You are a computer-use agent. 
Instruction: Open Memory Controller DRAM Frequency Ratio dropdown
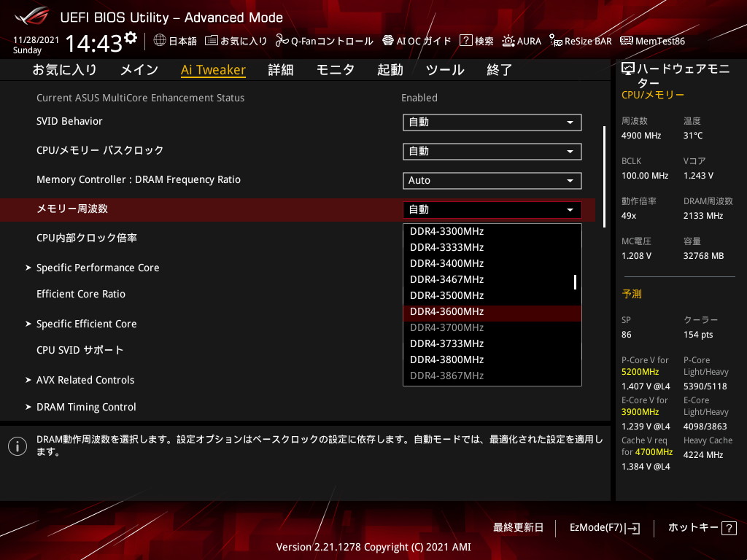click(492, 181)
